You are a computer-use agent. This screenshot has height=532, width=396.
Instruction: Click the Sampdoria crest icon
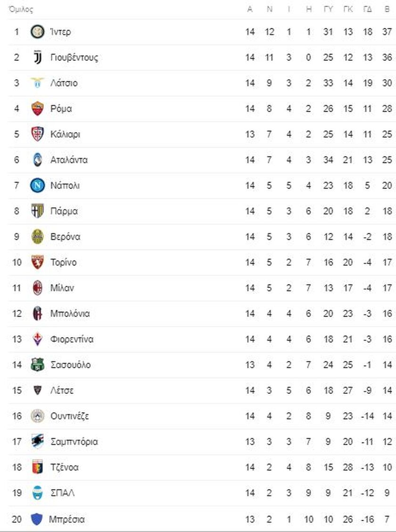[x=37, y=441]
